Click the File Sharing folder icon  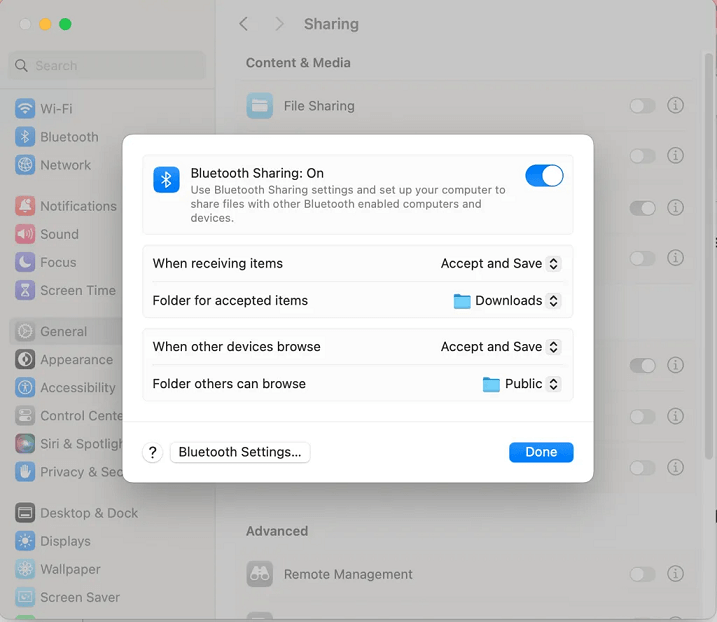click(x=260, y=106)
